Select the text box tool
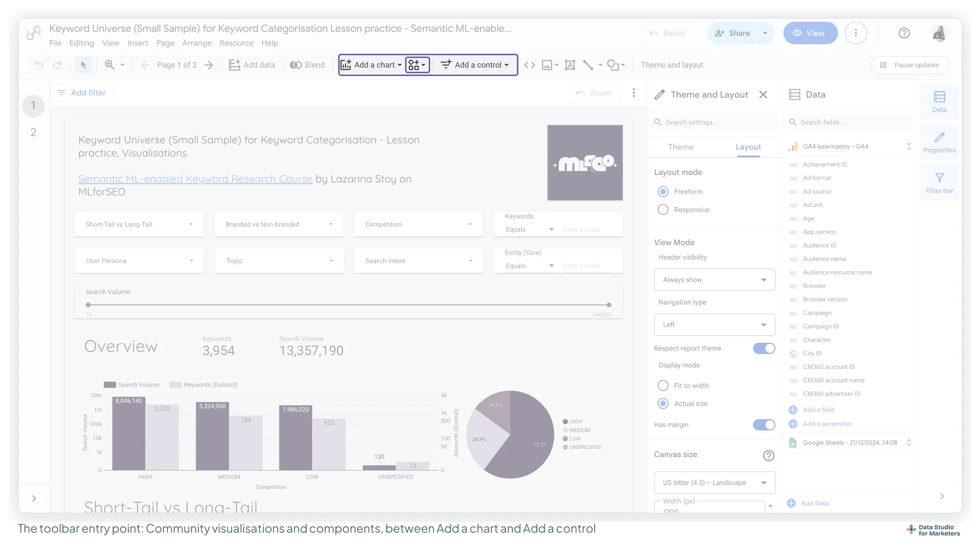 [570, 65]
